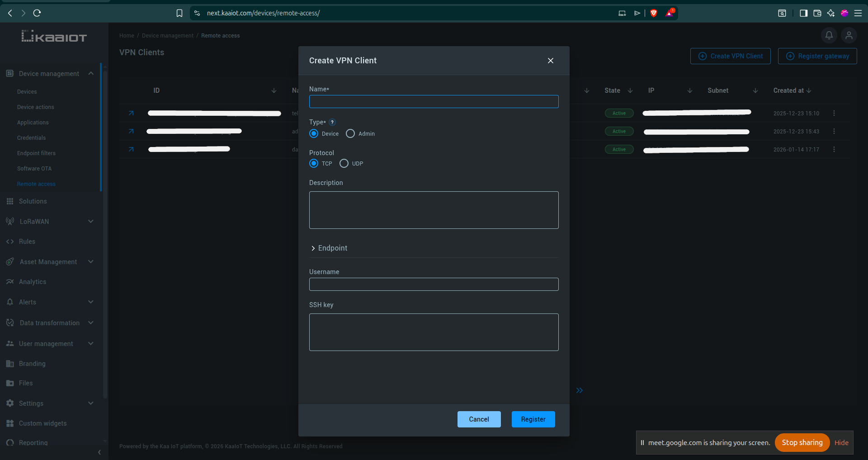868x460 pixels.
Task: Click inside the Name input field
Action: [434, 101]
